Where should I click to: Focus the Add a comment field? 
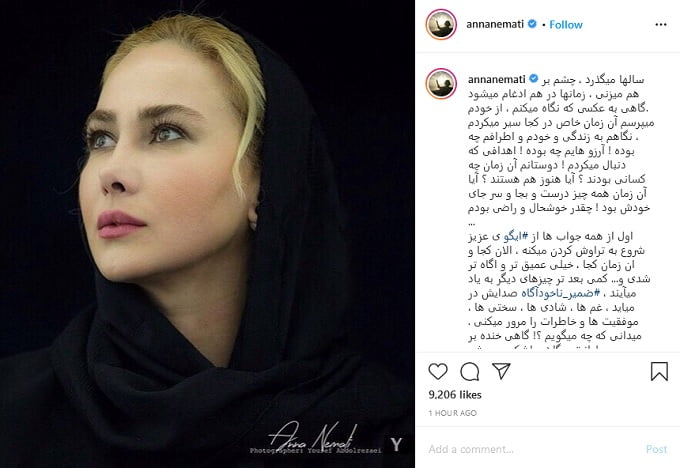click(x=531, y=449)
